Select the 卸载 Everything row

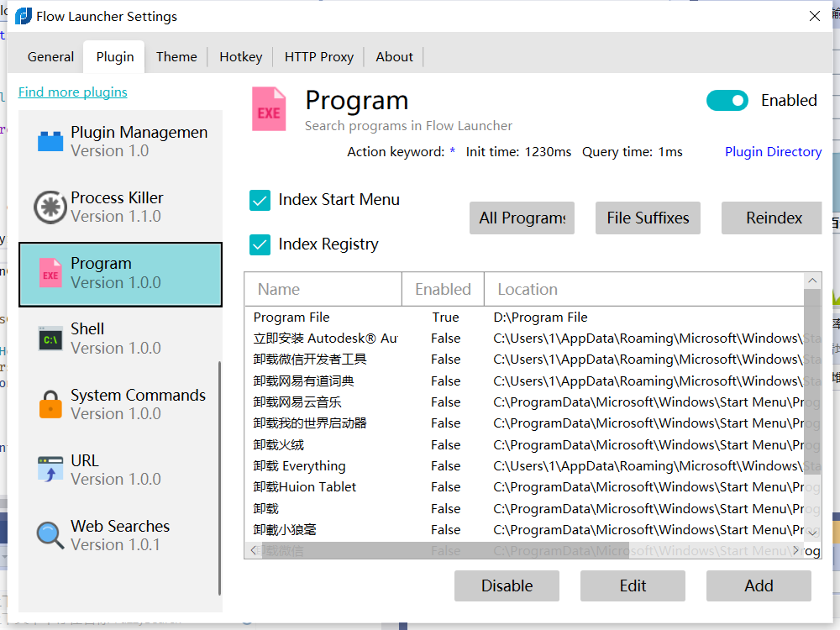point(524,466)
